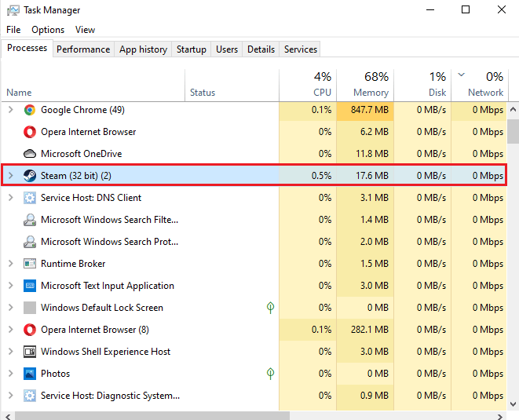Click the Microsoft Windows Search Filter Host icon
519x420 pixels.
pos(30,220)
